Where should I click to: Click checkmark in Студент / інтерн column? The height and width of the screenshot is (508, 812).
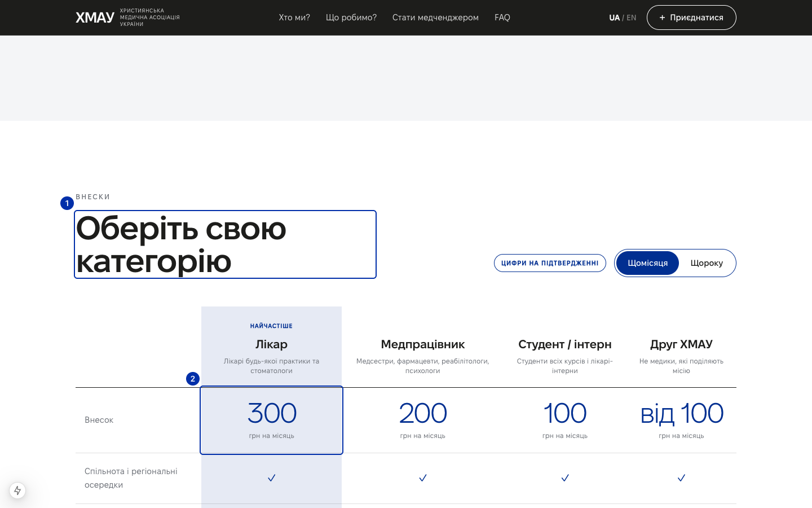pos(565,478)
